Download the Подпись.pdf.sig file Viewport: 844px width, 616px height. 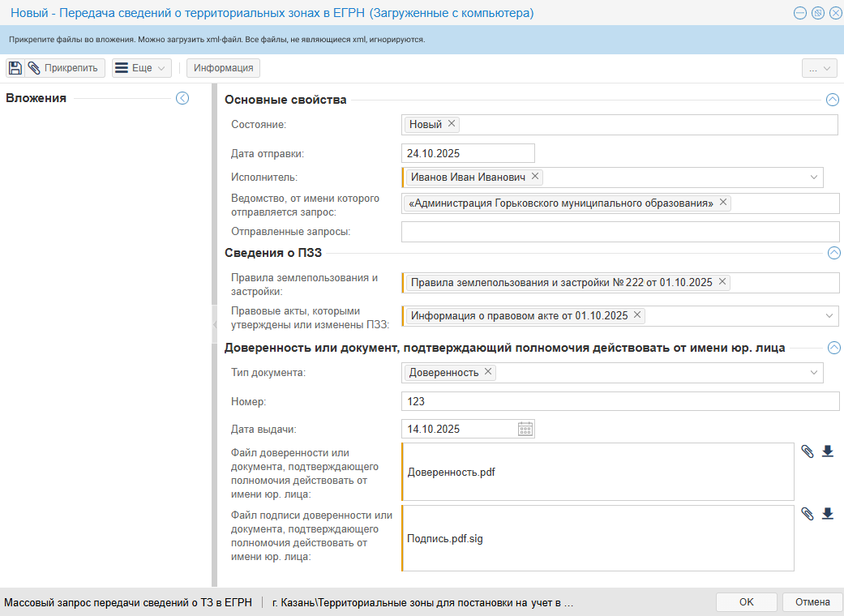(x=828, y=514)
